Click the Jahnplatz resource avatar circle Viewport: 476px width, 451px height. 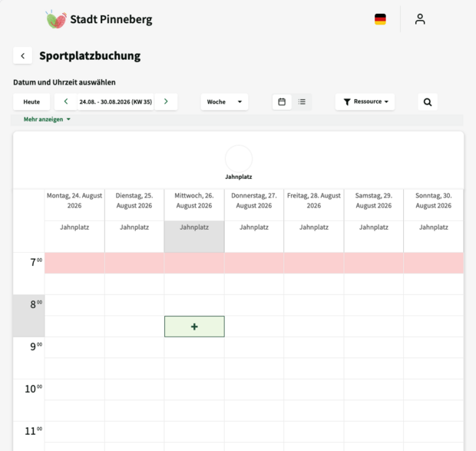239,158
